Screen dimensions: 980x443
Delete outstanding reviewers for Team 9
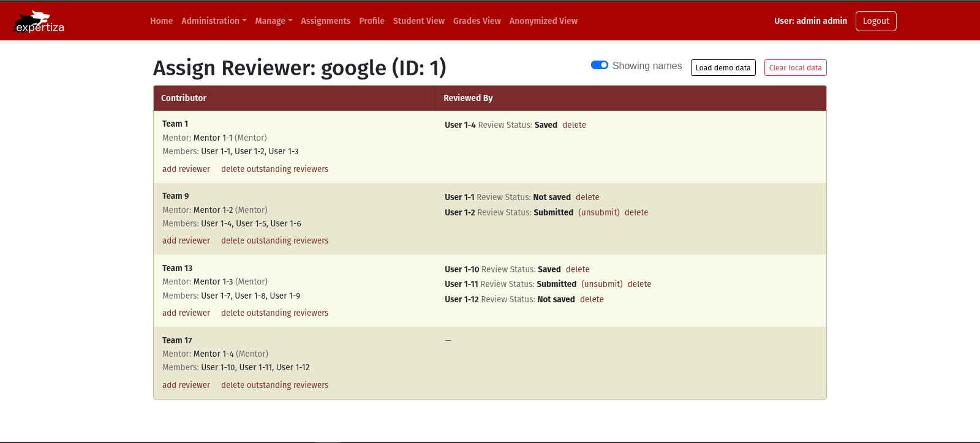[274, 241]
